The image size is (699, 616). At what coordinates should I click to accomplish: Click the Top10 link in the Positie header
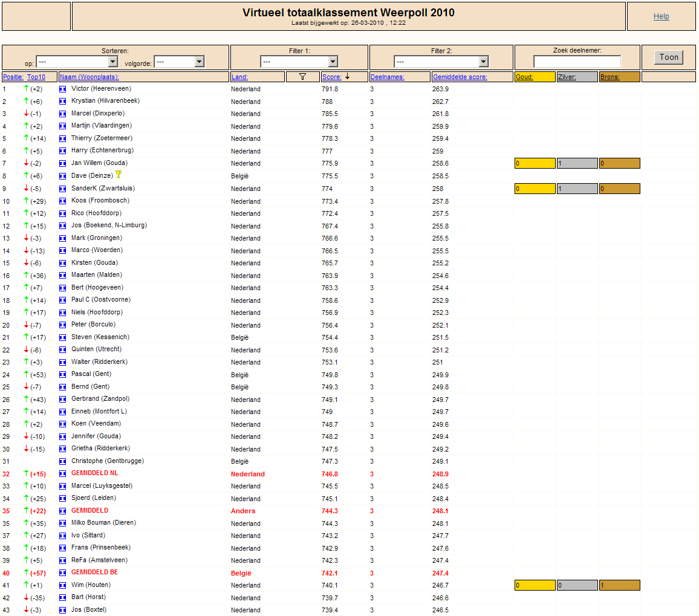[x=36, y=77]
